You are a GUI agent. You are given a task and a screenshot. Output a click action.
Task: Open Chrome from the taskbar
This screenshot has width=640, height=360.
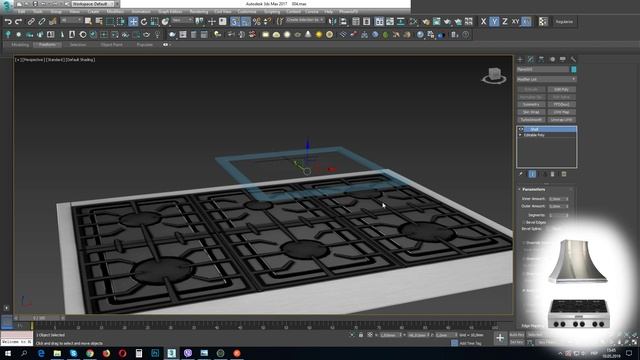(90, 353)
